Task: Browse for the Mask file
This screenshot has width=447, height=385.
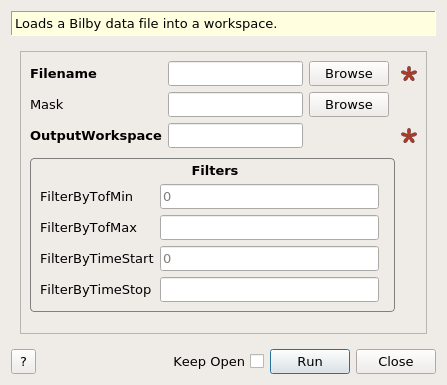Action: (349, 105)
